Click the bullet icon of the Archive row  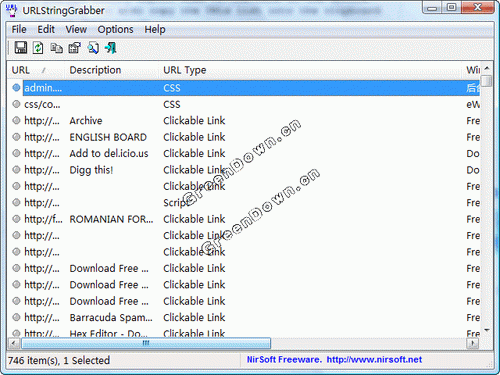coord(16,120)
